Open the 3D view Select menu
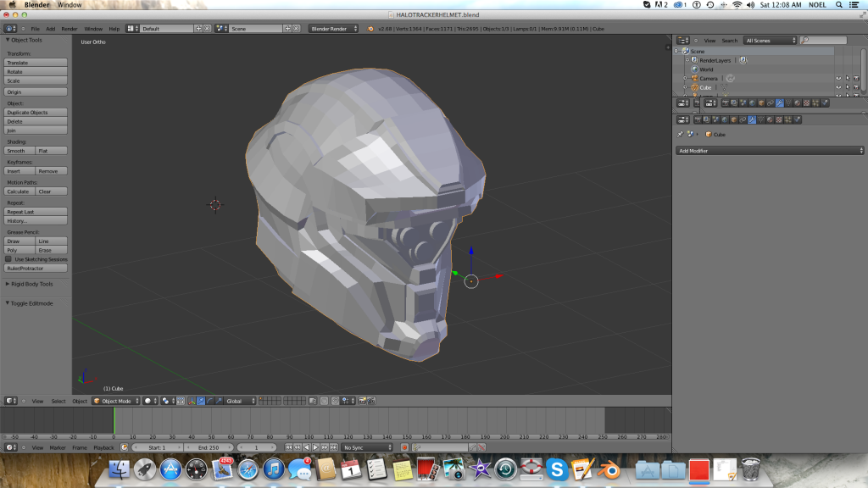Image resolution: width=868 pixels, height=488 pixels. (x=58, y=401)
